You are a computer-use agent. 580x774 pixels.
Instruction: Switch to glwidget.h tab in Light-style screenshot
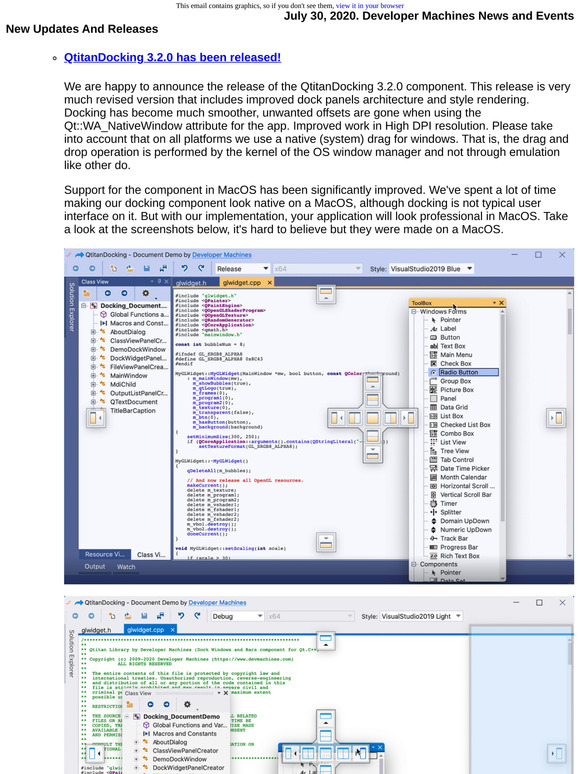pos(96,630)
